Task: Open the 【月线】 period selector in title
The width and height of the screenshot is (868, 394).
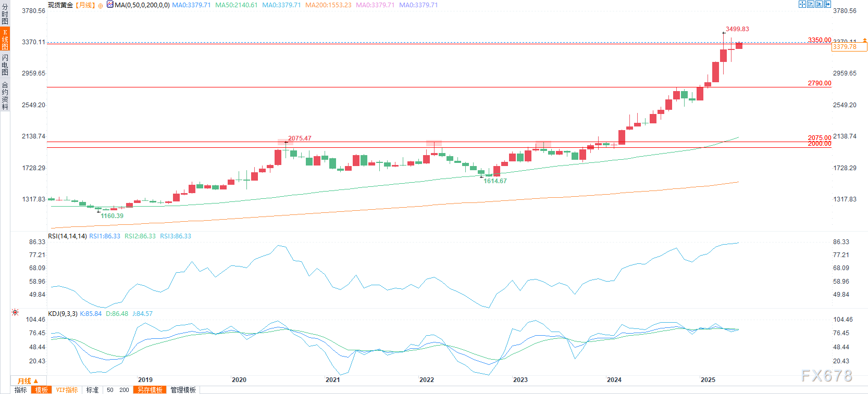Action: (85, 5)
